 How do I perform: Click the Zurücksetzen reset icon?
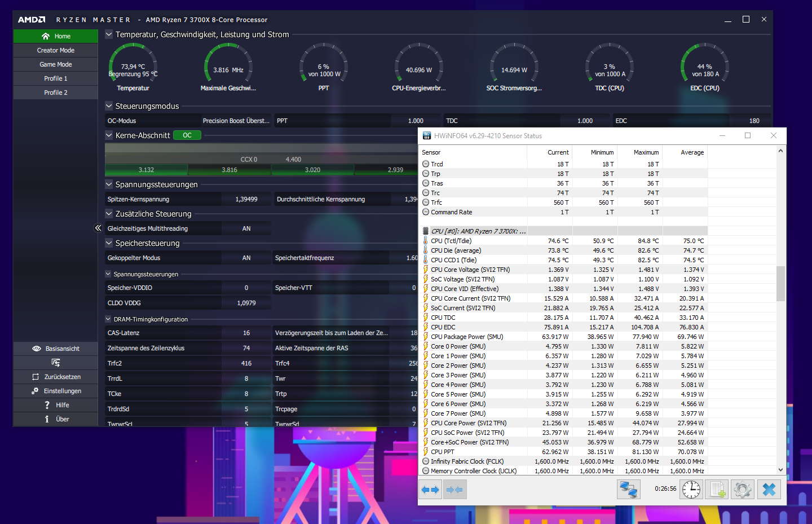(x=36, y=377)
